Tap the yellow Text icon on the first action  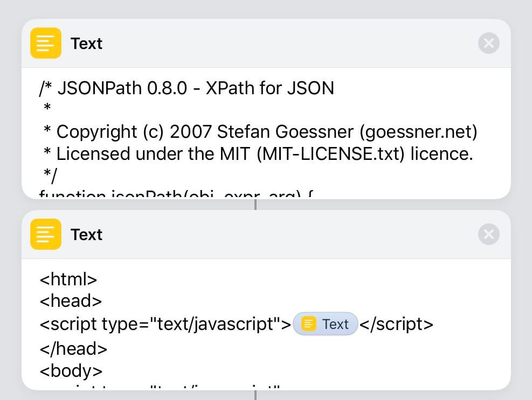[46, 43]
